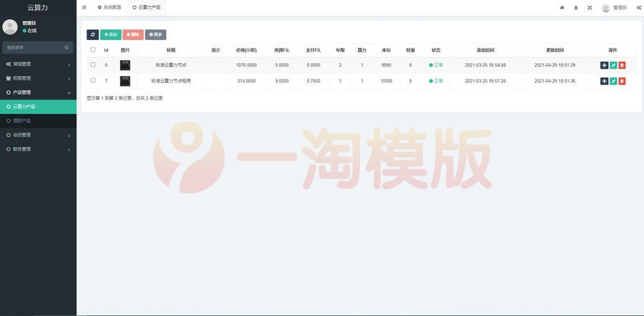Screen dimensions: 644x316
Task: Toggle 正常 status for row Id 6
Action: 436,65
